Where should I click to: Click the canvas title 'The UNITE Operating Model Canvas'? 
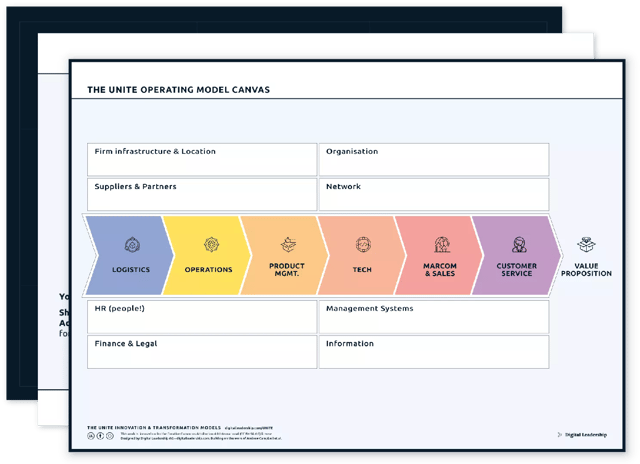(x=178, y=90)
